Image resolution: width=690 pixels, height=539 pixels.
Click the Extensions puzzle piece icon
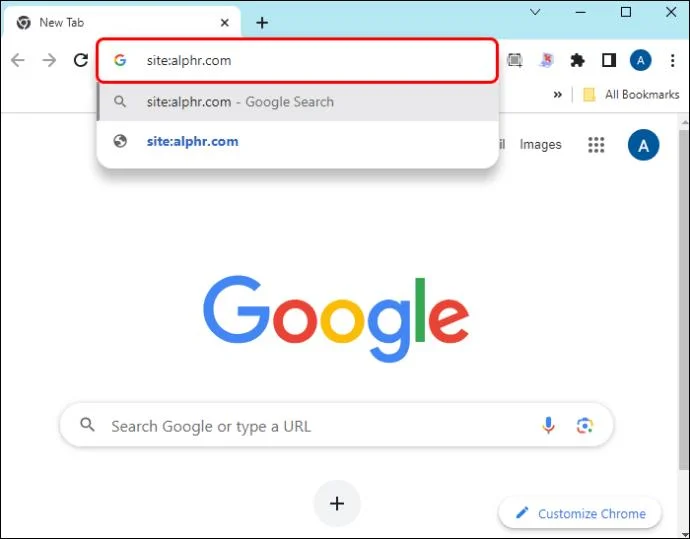pyautogui.click(x=577, y=61)
